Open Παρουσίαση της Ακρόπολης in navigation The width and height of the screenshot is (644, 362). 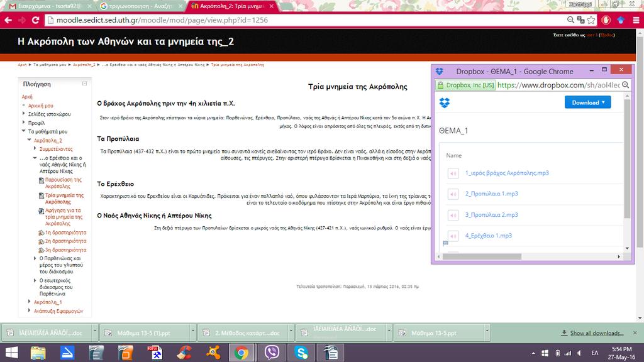(x=64, y=183)
